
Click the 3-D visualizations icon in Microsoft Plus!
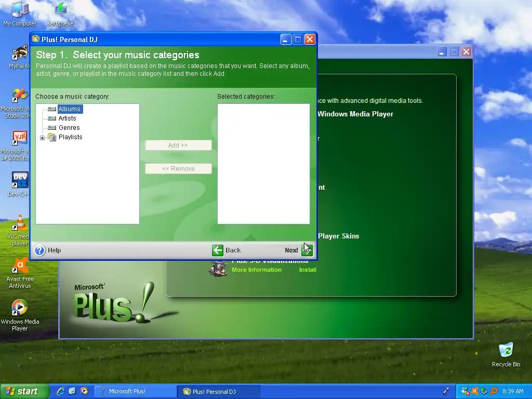coord(218,269)
